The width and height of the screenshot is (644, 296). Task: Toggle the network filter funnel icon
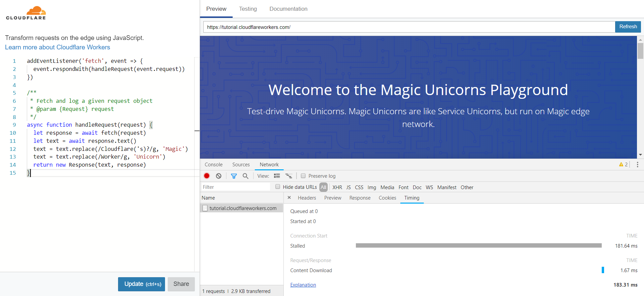pos(234,176)
